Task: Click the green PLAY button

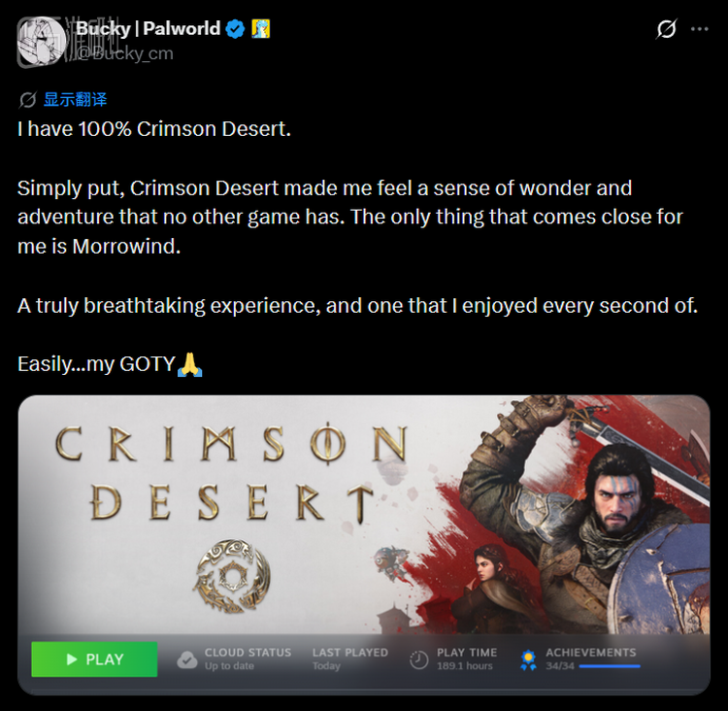Action: [94, 659]
